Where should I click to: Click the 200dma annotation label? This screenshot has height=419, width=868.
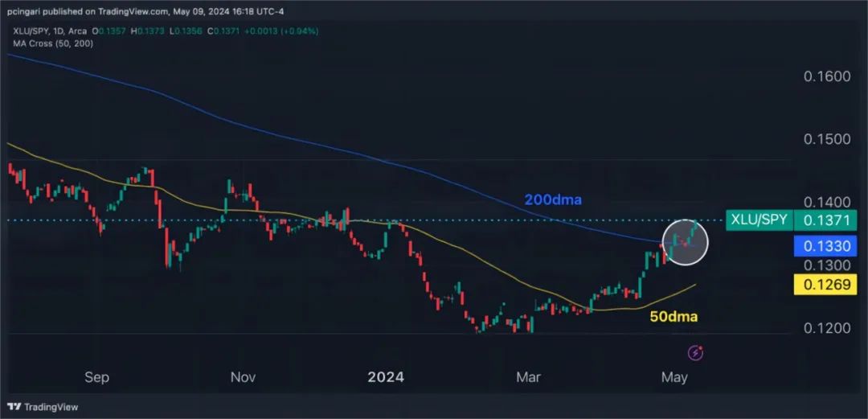click(x=553, y=200)
